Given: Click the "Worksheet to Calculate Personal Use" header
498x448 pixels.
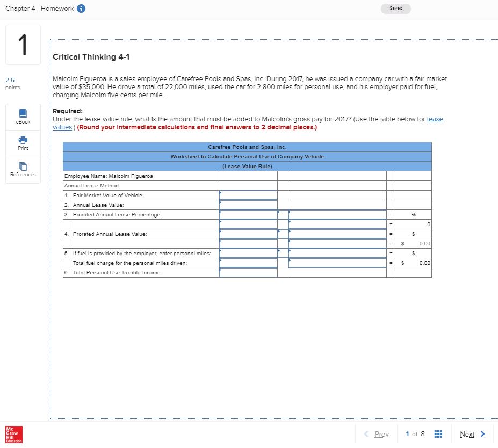Looking at the screenshot, I should tap(247, 156).
